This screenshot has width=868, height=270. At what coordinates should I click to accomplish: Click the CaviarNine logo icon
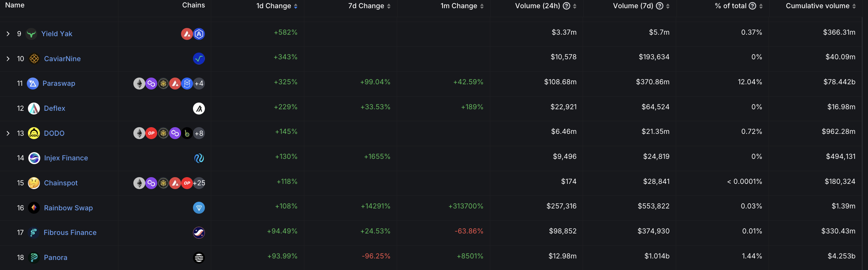click(34, 59)
